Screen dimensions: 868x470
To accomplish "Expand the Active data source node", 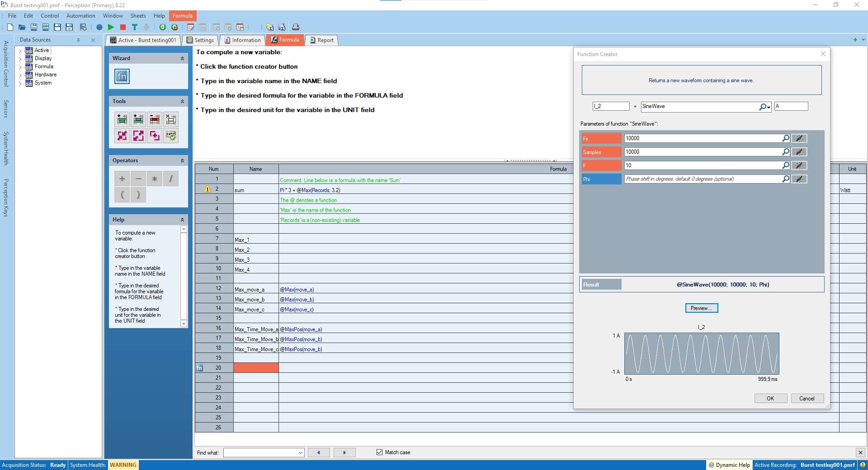I will (20, 51).
